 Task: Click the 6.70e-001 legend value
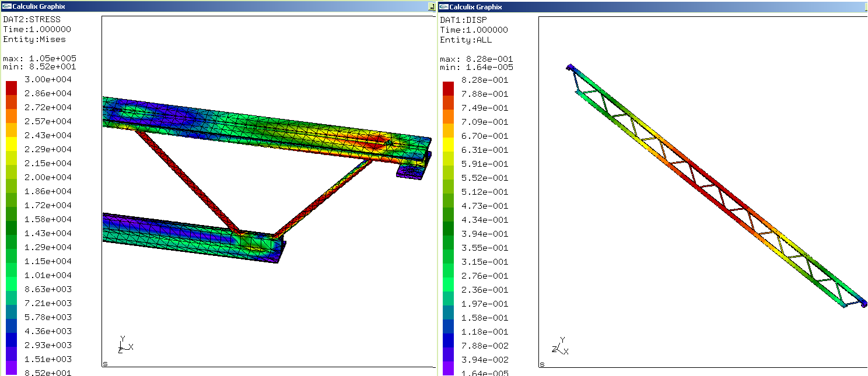(x=484, y=136)
